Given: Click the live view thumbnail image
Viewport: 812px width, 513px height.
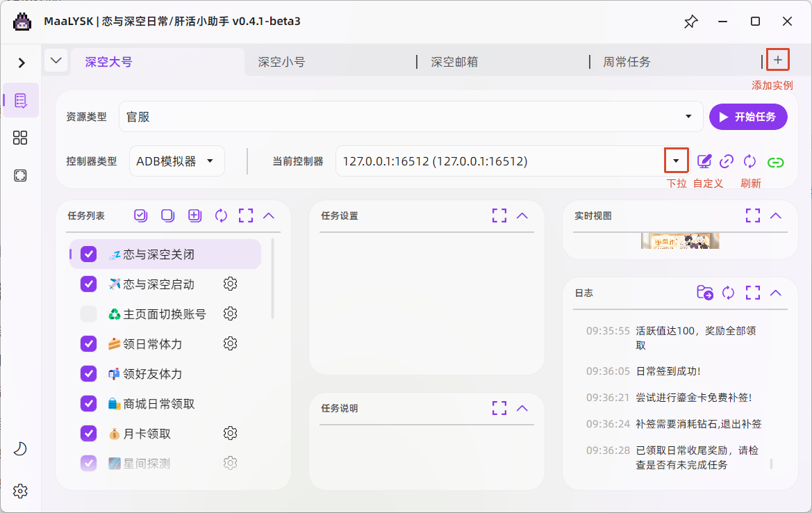Looking at the screenshot, I should click(680, 241).
